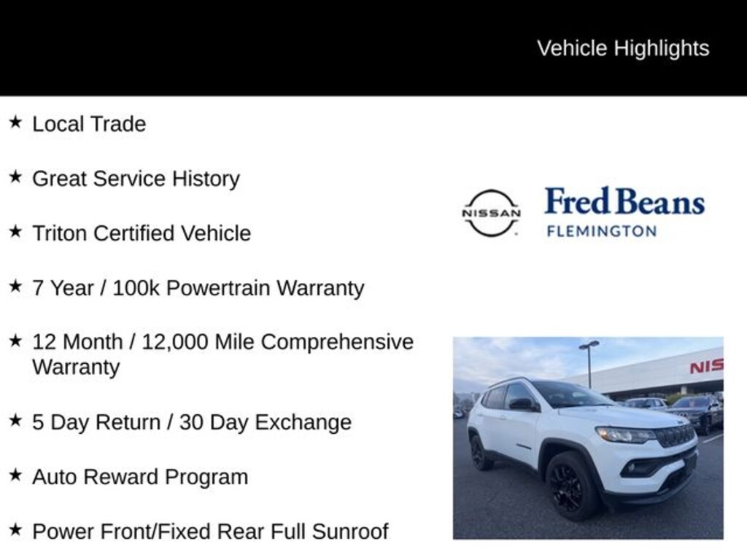Click the Fred Beans dealership name
Screen dimensions: 747x560
pos(624,201)
